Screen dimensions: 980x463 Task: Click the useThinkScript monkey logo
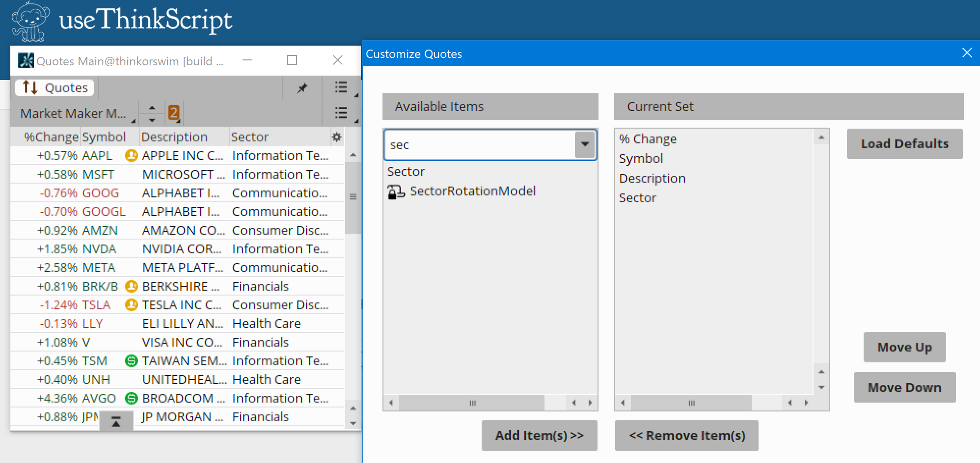tap(30, 22)
